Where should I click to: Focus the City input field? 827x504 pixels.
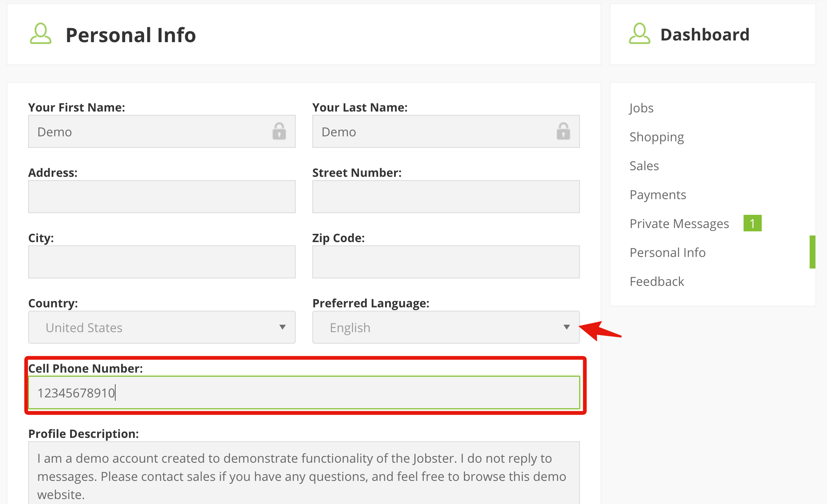pos(162,262)
